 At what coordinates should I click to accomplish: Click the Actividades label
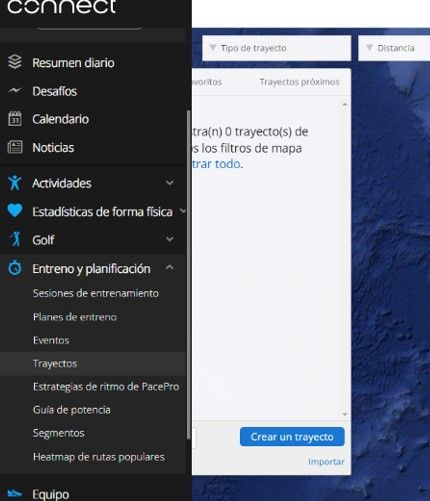pos(62,183)
